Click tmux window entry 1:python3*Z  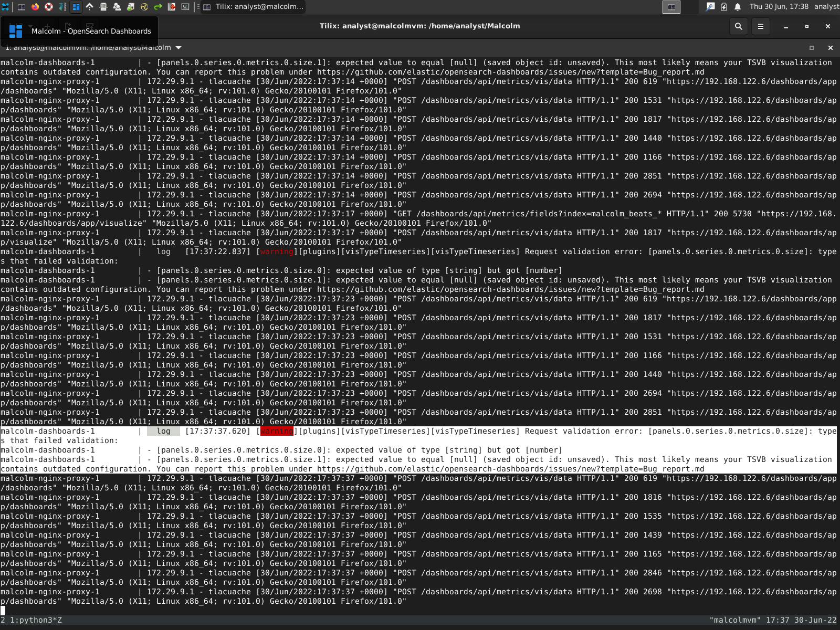[x=36, y=620]
